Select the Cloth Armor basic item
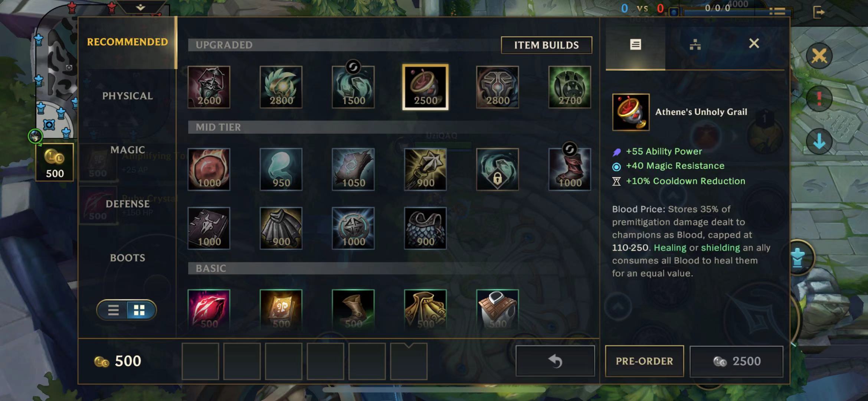 [x=497, y=310]
